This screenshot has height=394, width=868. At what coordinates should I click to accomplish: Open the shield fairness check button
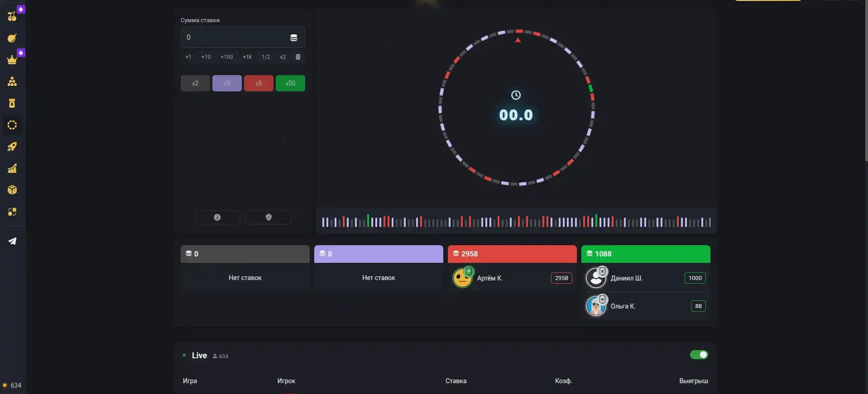tap(269, 217)
